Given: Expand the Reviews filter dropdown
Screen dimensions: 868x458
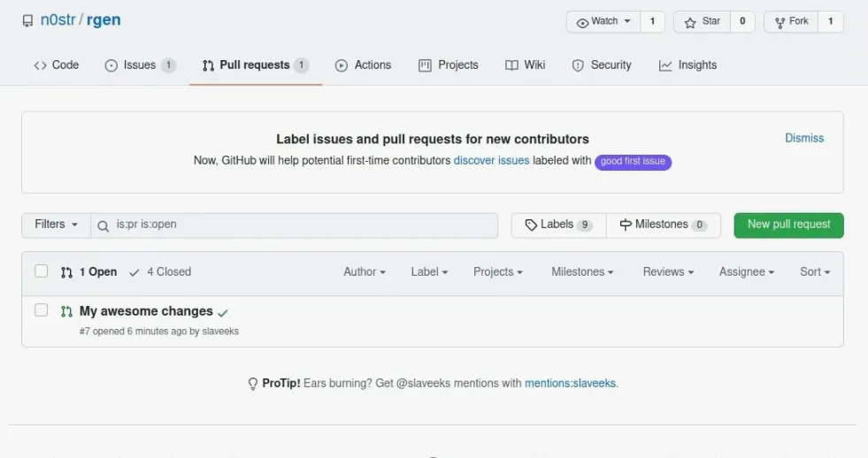Looking at the screenshot, I should click(x=668, y=272).
